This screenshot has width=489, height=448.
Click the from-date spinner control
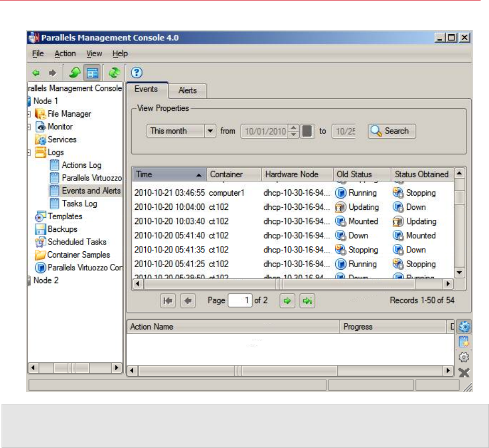tap(293, 131)
